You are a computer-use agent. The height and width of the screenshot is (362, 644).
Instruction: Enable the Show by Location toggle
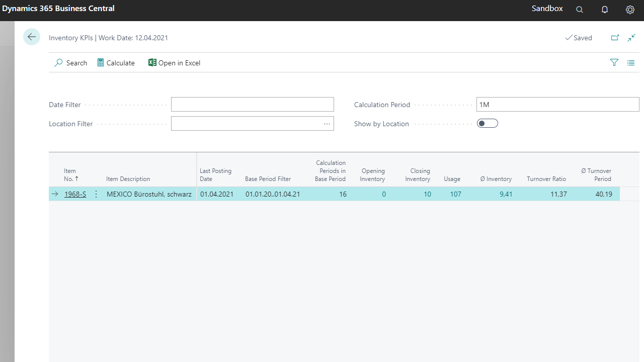point(487,124)
